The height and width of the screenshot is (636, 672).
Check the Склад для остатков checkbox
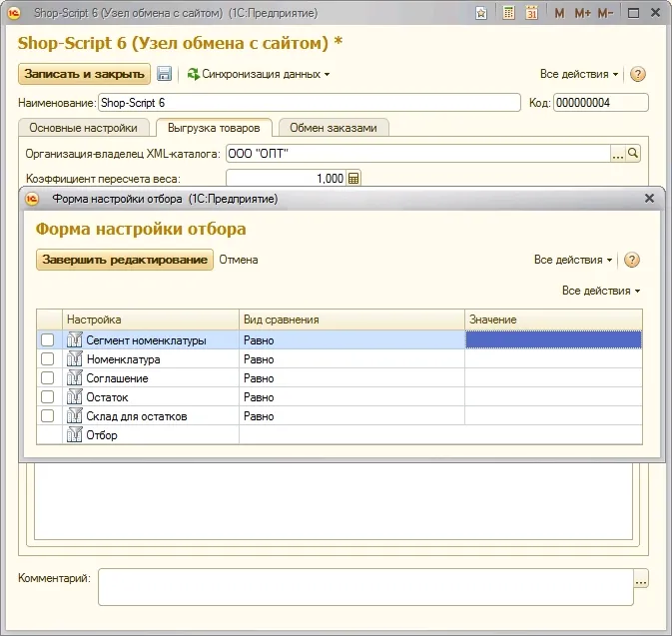coord(47,416)
